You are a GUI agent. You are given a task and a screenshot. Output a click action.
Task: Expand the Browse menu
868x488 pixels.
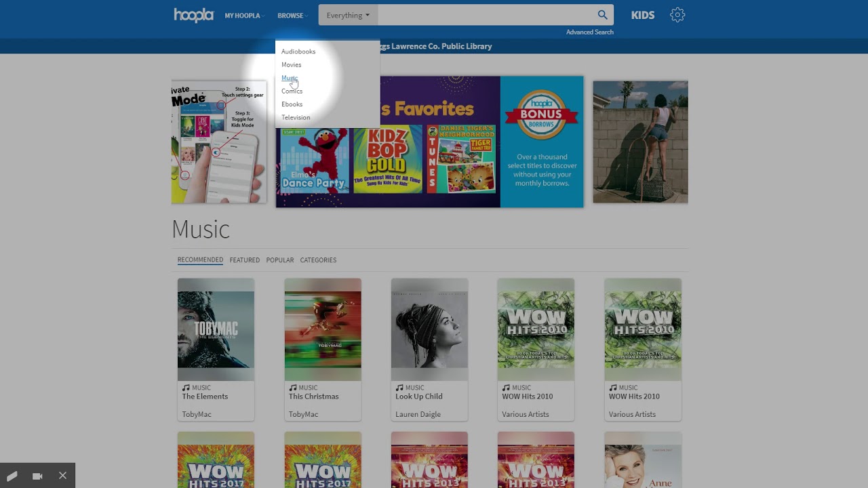292,16
